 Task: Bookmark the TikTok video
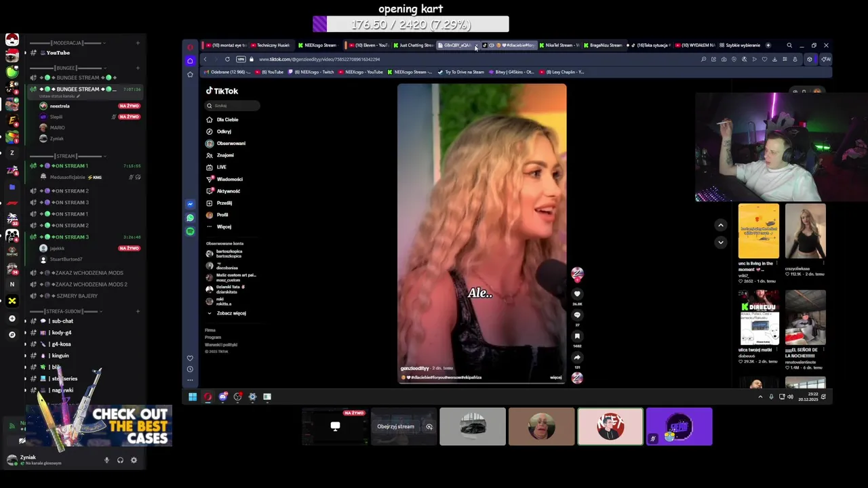pyautogui.click(x=577, y=336)
